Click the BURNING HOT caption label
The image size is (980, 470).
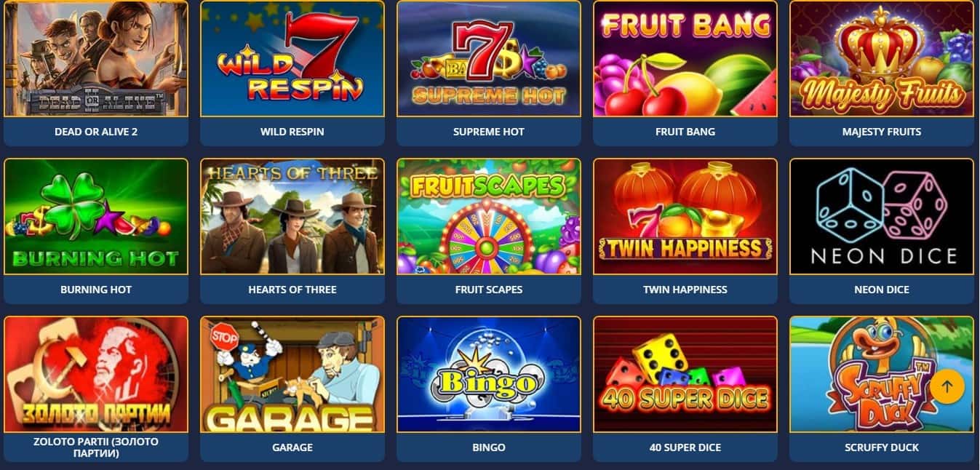click(96, 290)
